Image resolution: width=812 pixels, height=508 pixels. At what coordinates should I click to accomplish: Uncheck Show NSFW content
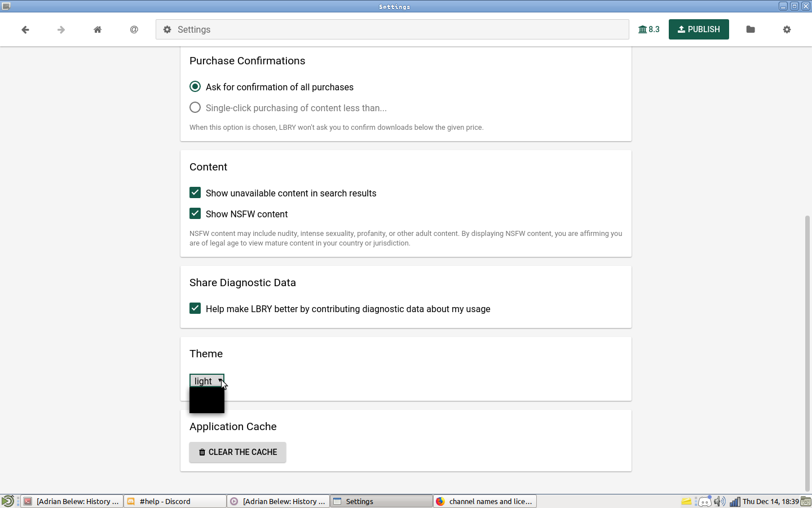click(195, 213)
